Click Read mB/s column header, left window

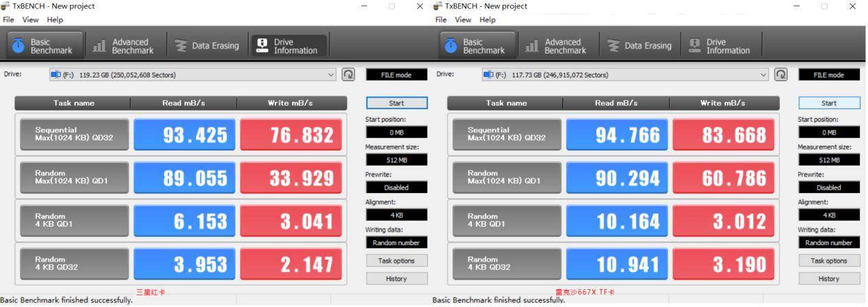(184, 103)
